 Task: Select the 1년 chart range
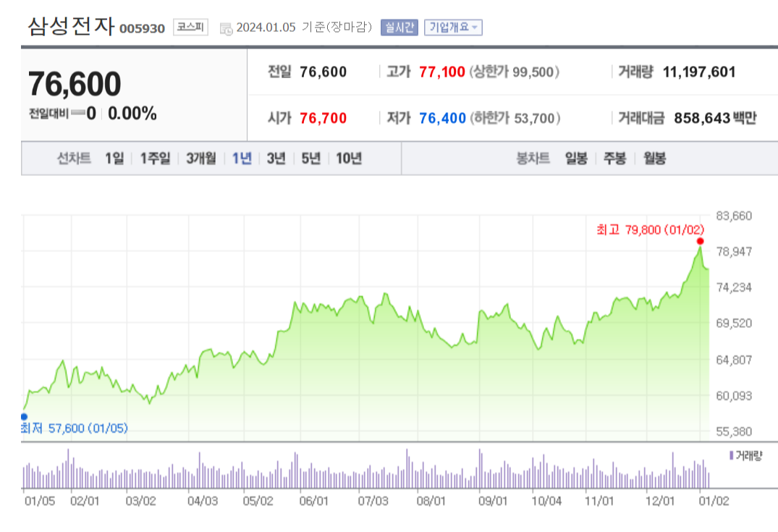tap(242, 159)
